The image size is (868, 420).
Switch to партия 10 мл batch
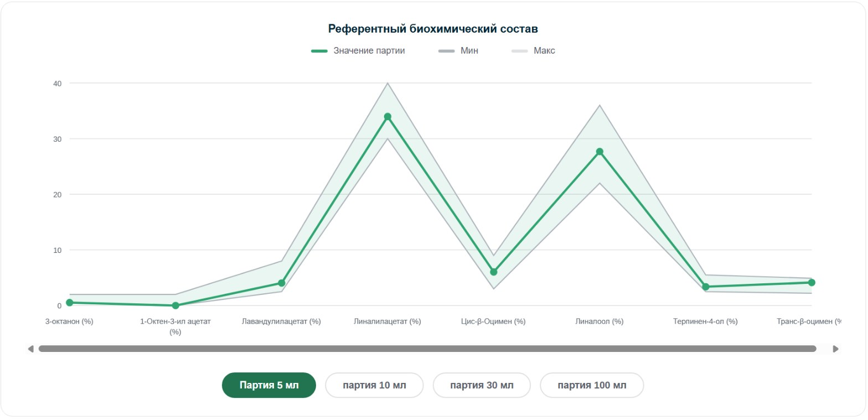(x=374, y=385)
